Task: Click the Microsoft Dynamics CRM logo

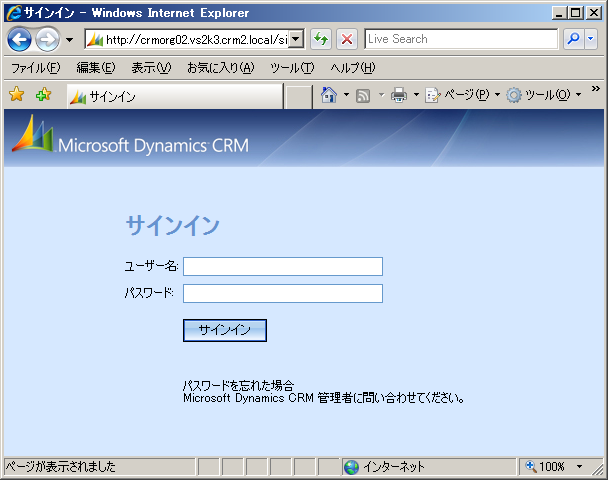Action: [130, 136]
